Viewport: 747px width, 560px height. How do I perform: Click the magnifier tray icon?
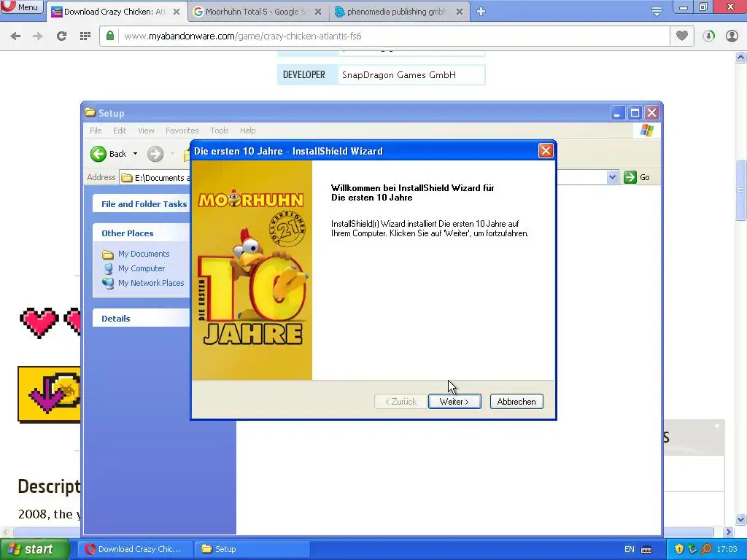pyautogui.click(x=706, y=549)
